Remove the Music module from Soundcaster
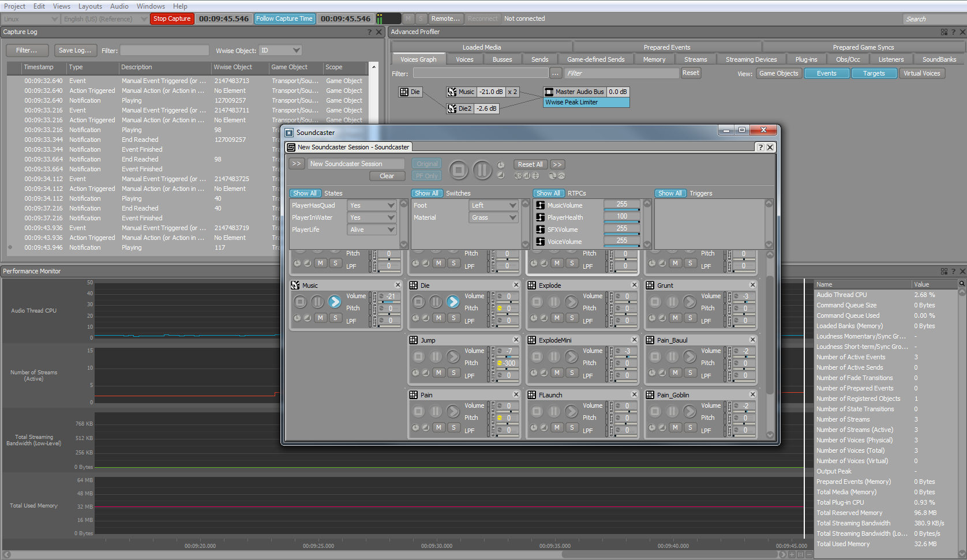The image size is (967, 560). click(398, 285)
